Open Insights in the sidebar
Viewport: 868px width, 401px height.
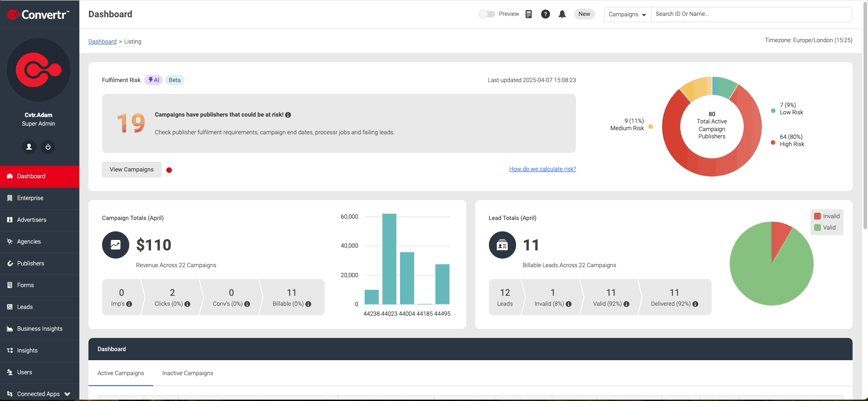tap(39, 351)
